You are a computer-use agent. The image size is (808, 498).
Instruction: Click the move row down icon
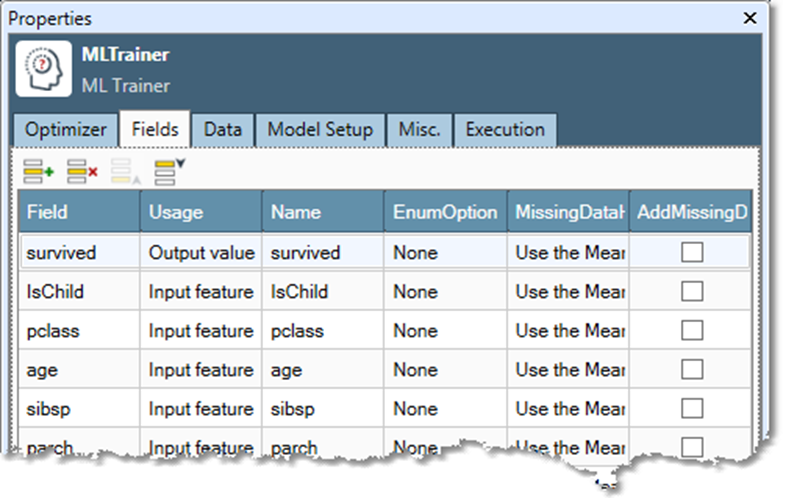pyautogui.click(x=170, y=172)
